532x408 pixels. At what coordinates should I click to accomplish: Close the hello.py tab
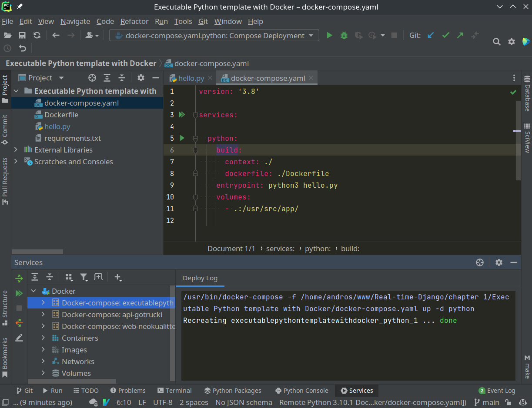(210, 78)
